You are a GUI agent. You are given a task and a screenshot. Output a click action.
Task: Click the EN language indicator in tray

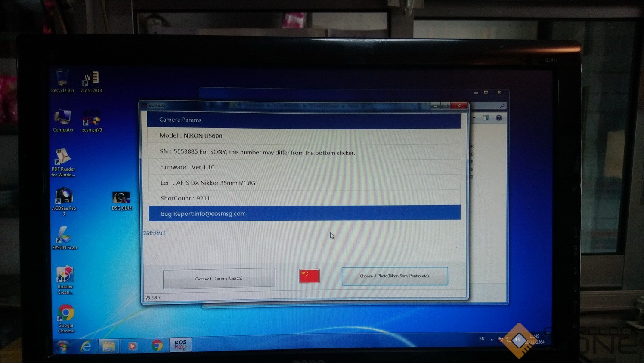point(482,338)
